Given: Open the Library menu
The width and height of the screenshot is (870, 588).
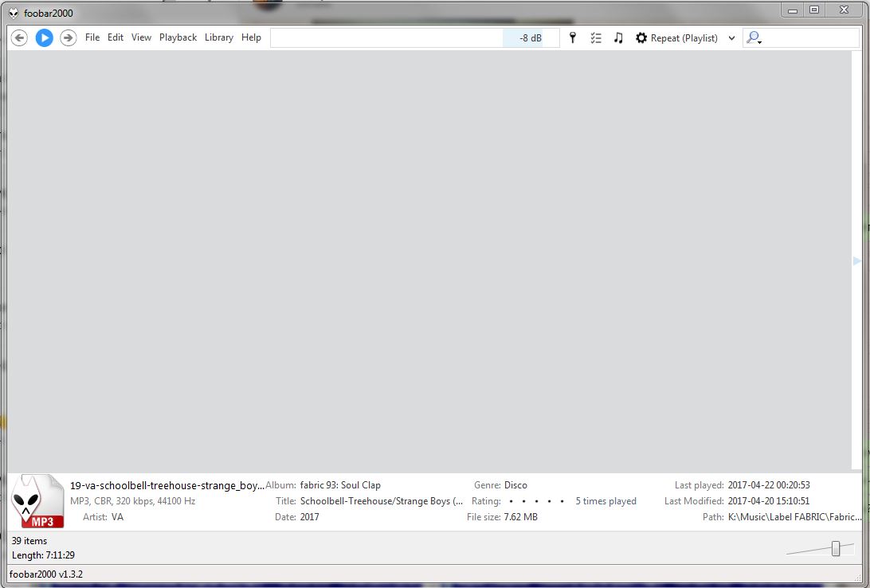Looking at the screenshot, I should point(218,37).
